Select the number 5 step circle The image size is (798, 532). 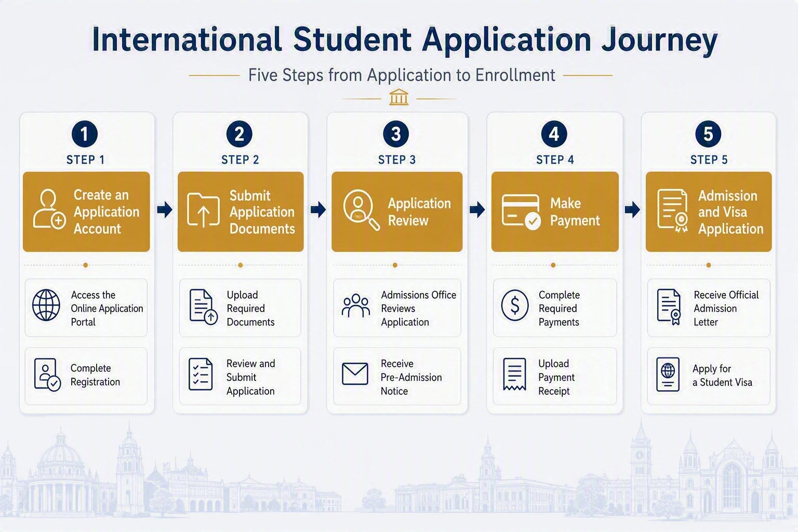pos(708,134)
